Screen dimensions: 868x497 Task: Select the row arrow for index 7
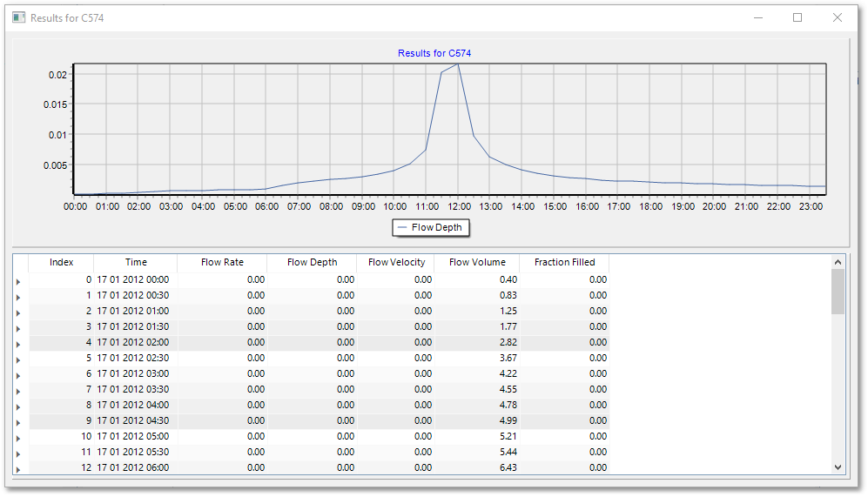tap(18, 392)
